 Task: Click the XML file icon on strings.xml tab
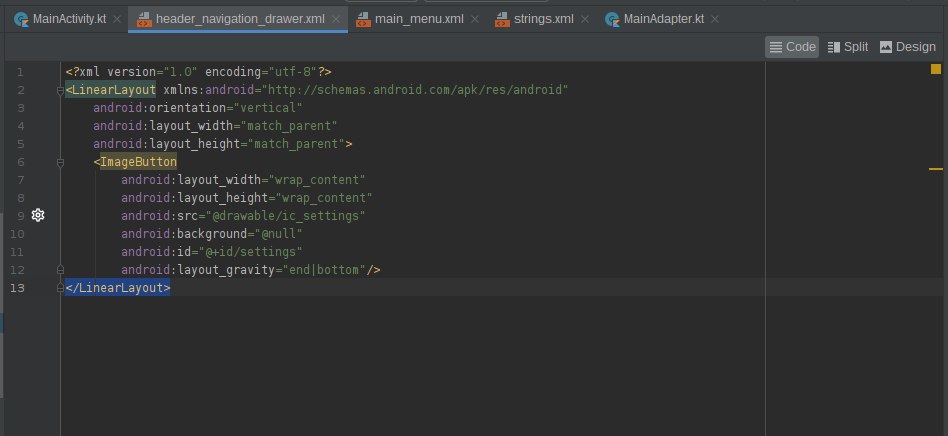(x=502, y=19)
